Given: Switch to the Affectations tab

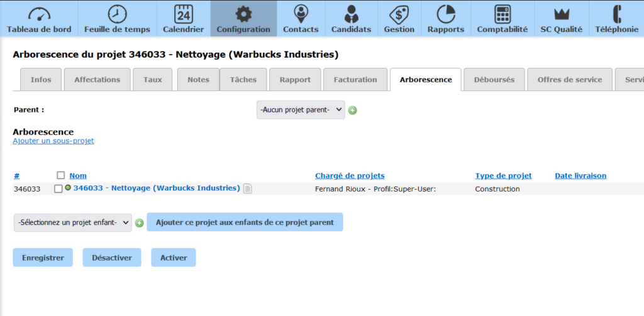Looking at the screenshot, I should 97,80.
